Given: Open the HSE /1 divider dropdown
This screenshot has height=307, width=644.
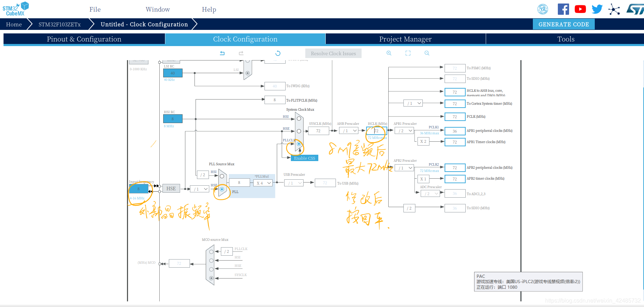Looking at the screenshot, I should (199, 189).
